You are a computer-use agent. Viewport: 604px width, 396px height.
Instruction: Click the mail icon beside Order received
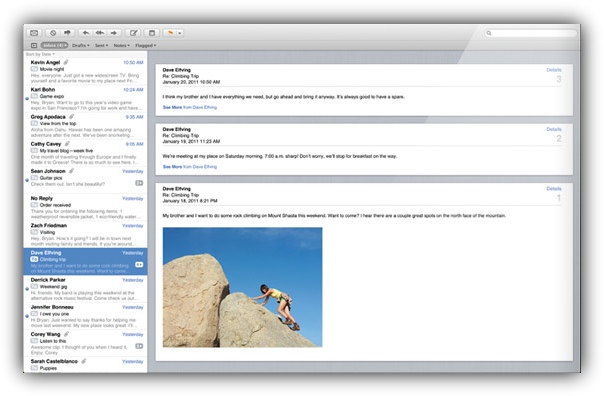pos(34,205)
